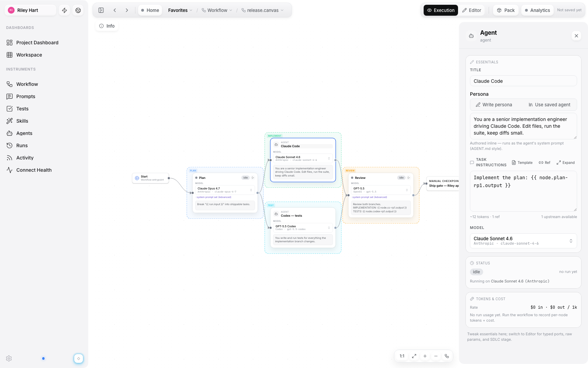The image size is (588, 368).
Task: Click the Not saved yet status
Action: coord(569,10)
